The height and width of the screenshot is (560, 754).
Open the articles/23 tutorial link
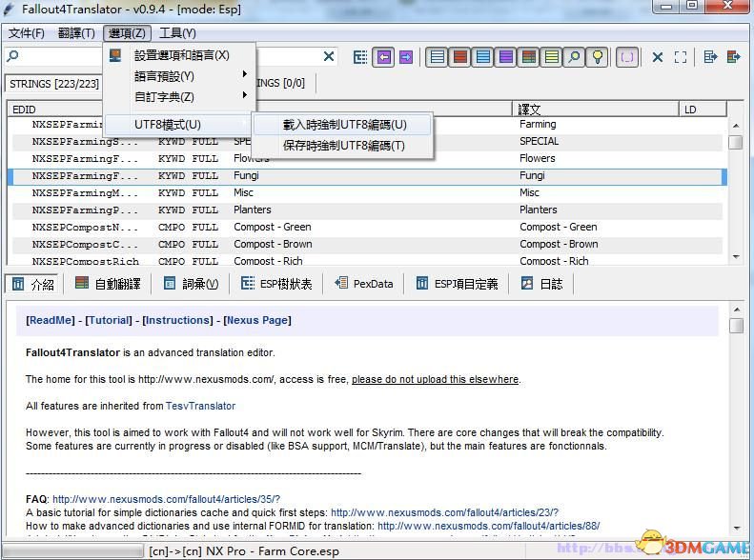point(445,513)
